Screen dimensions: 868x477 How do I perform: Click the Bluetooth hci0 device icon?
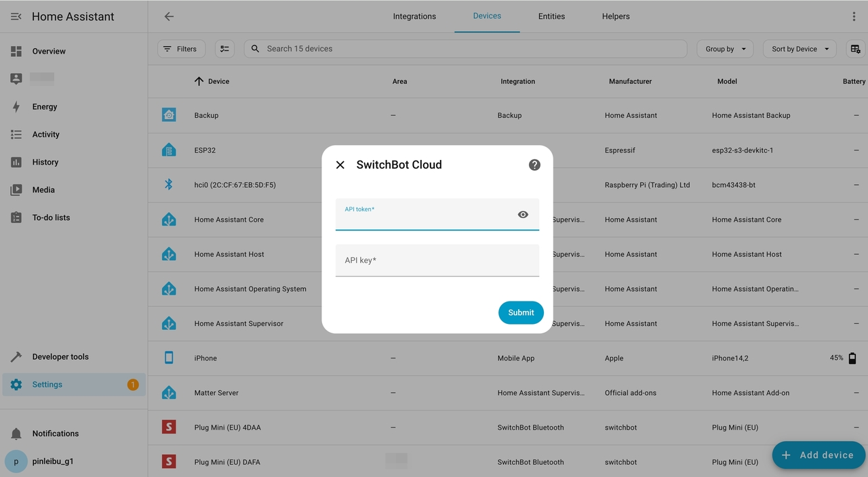[x=169, y=184]
